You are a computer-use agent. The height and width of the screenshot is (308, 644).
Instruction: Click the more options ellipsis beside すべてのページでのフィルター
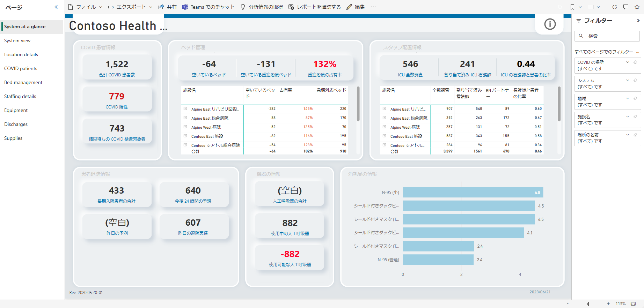[638, 52]
